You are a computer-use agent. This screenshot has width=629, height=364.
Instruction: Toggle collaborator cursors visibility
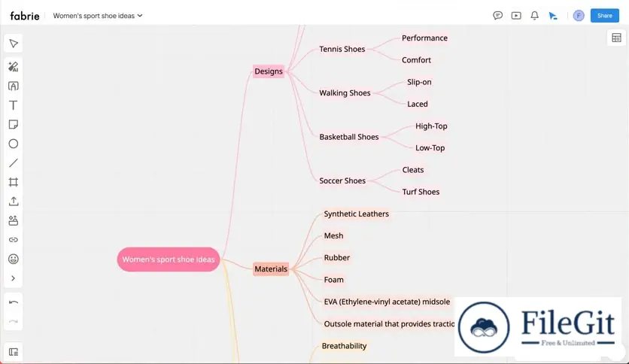pyautogui.click(x=553, y=15)
